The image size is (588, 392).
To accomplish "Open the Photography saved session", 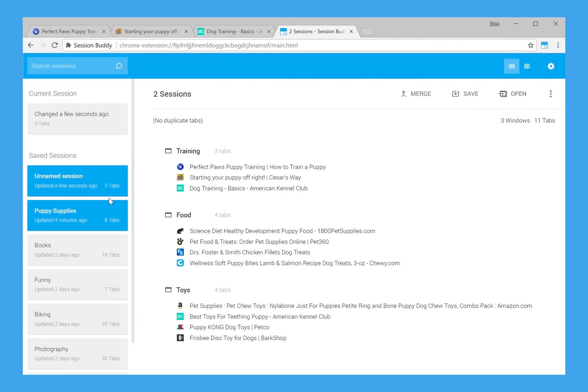I will click(x=78, y=353).
